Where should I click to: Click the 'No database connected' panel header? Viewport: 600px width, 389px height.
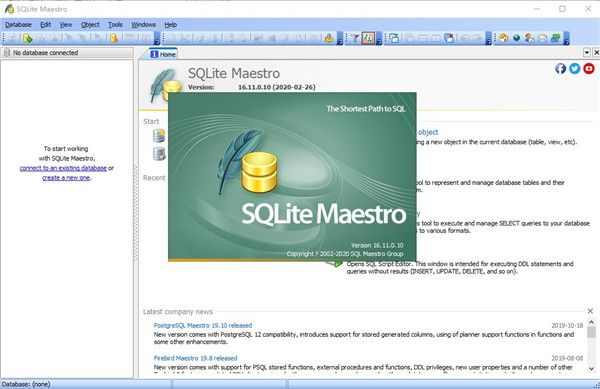point(67,52)
